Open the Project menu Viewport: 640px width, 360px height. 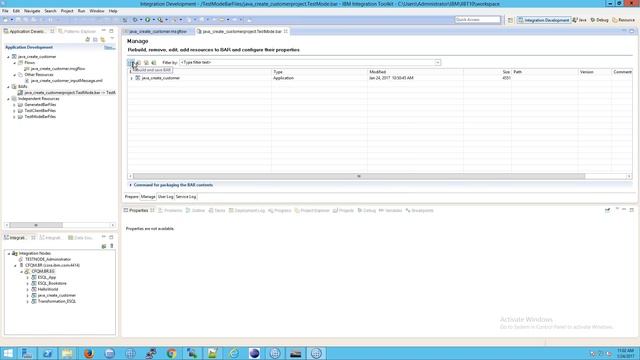67,11
